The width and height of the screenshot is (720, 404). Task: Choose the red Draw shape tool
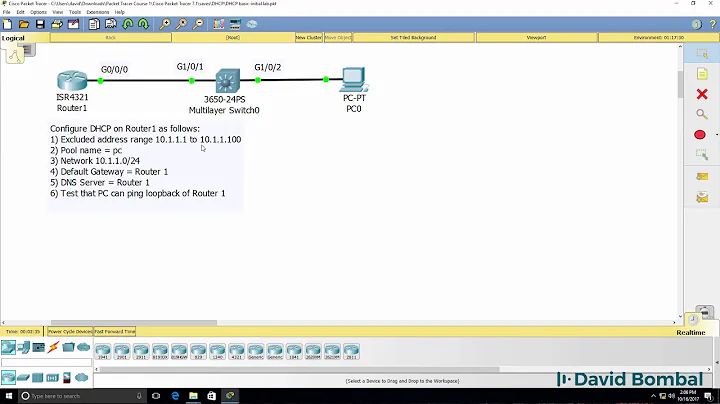pos(700,135)
